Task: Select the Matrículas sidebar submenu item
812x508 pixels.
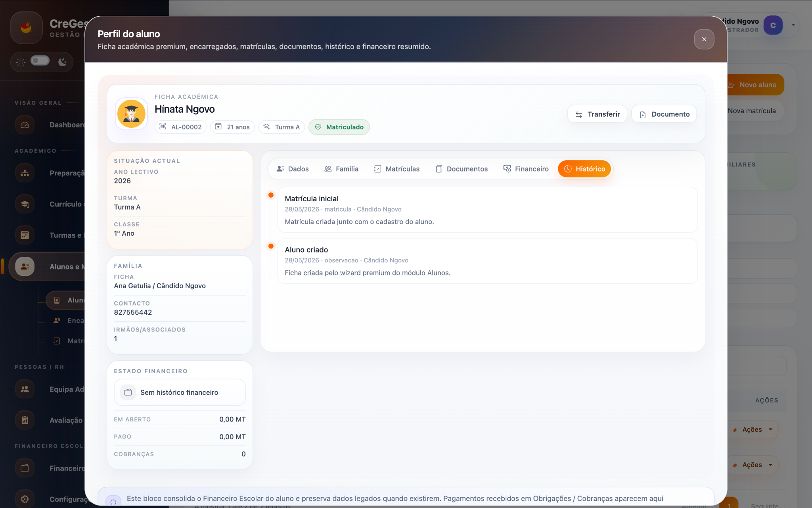Action: 65,341
